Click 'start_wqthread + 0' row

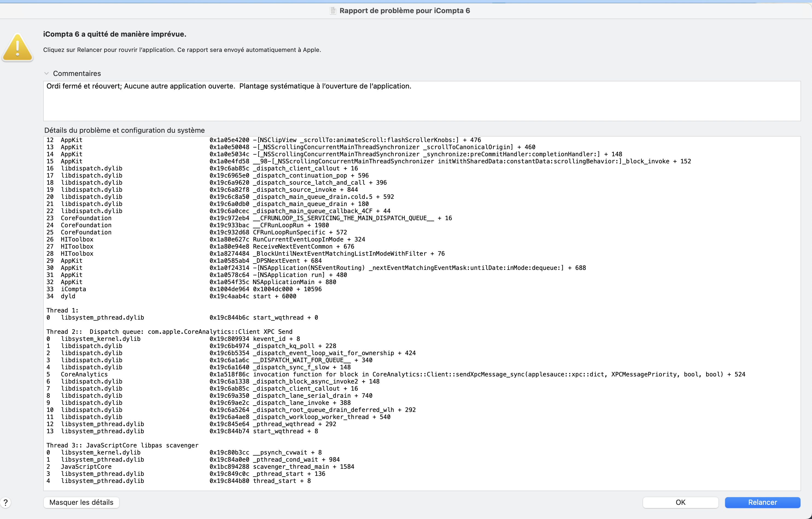click(x=182, y=317)
